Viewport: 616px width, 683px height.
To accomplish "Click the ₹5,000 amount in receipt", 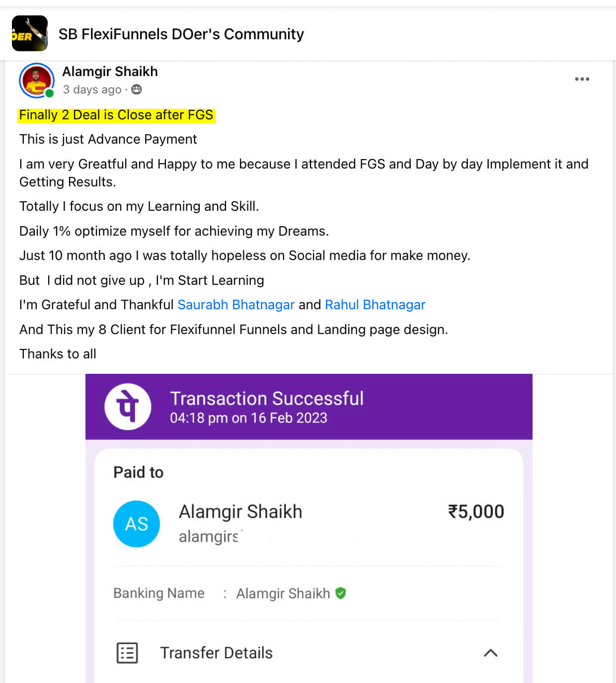I will [476, 512].
